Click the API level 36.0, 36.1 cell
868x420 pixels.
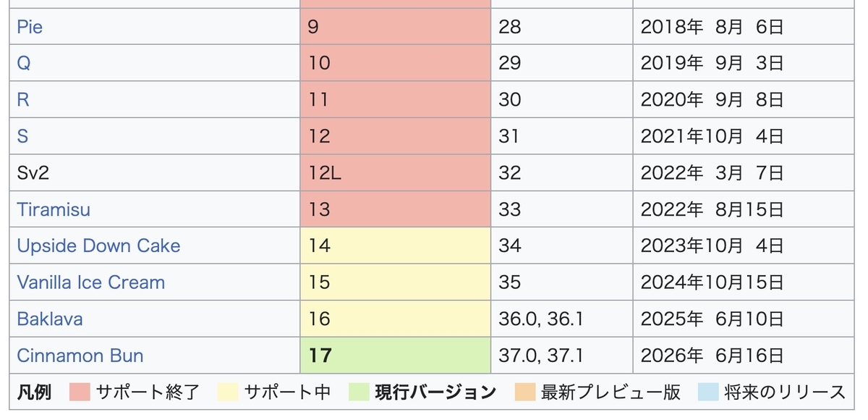point(562,319)
